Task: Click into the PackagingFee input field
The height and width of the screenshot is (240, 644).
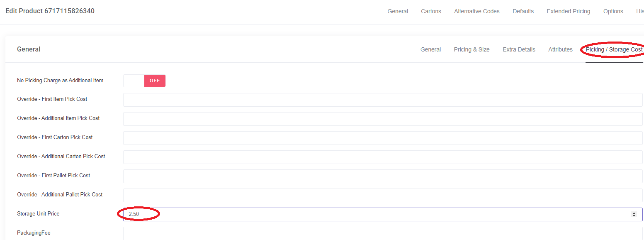Action: pos(383,233)
